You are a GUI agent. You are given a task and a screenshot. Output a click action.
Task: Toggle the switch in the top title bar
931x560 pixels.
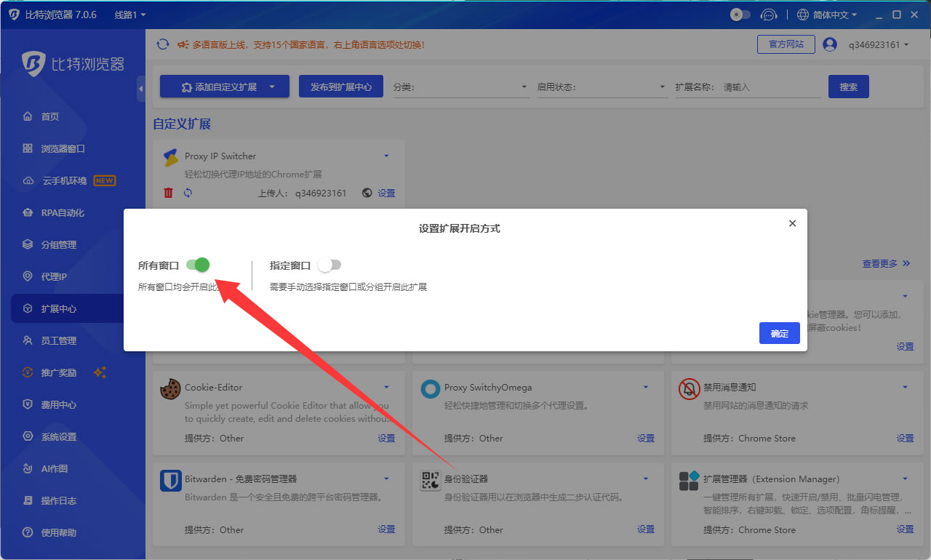[740, 15]
